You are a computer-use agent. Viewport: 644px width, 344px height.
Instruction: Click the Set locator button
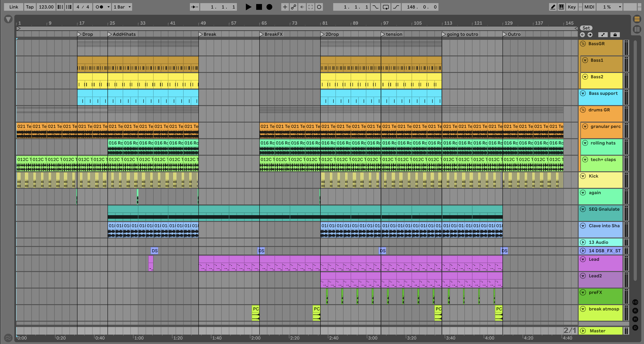pos(586,28)
